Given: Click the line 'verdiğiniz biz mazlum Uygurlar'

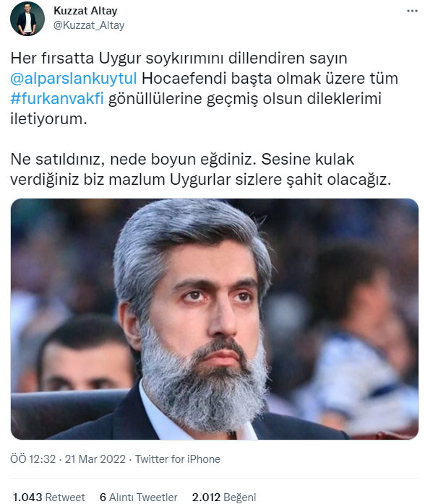Looking at the screenshot, I should [201, 180].
